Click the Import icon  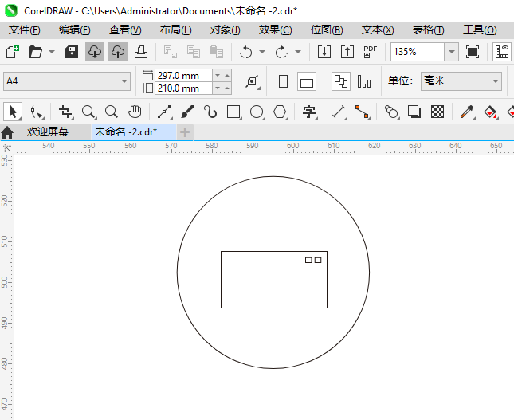pyautogui.click(x=324, y=52)
